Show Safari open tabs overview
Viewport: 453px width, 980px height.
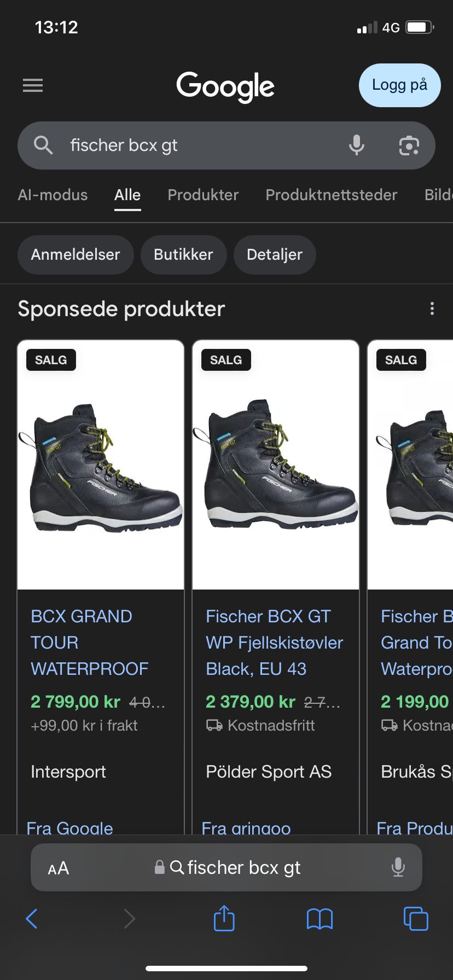tap(416, 919)
